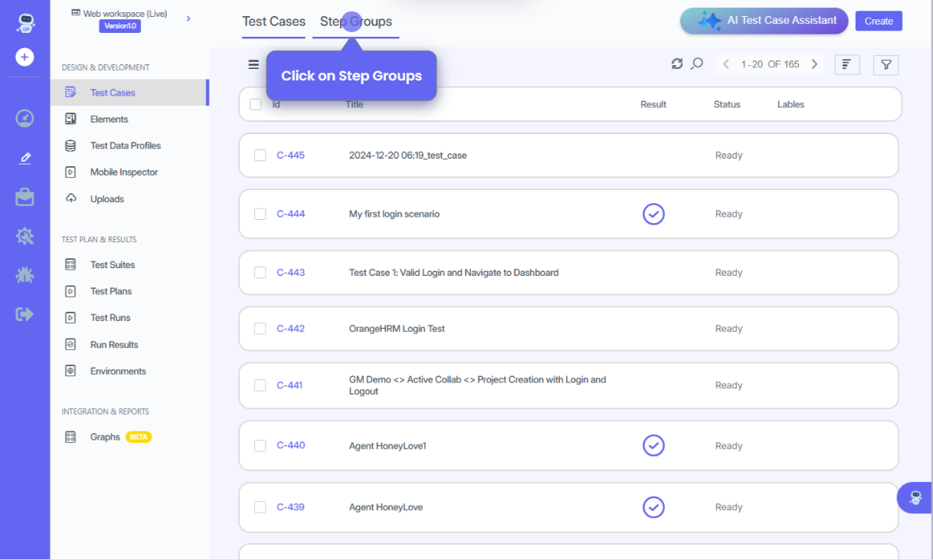This screenshot has width=933, height=560.
Task: Tick the checkbox for test case C-445
Action: [260, 156]
